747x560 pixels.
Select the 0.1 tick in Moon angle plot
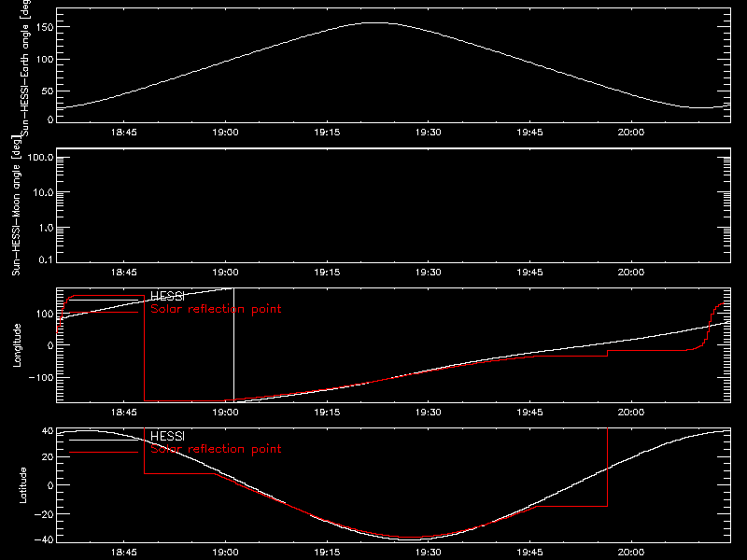[x=46, y=259]
